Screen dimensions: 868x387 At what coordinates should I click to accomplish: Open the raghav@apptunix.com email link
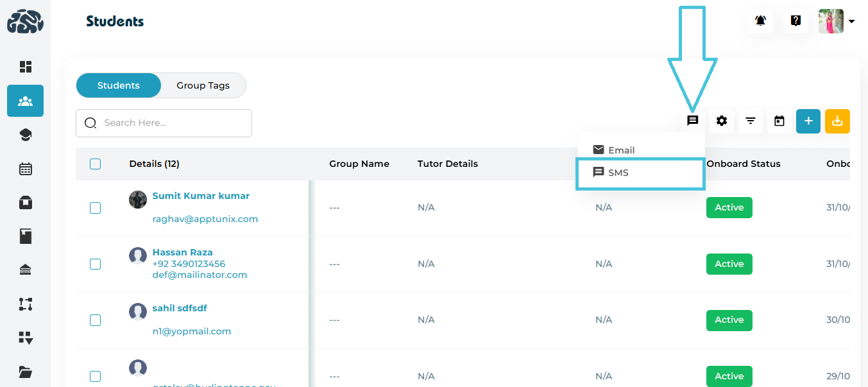click(x=205, y=219)
